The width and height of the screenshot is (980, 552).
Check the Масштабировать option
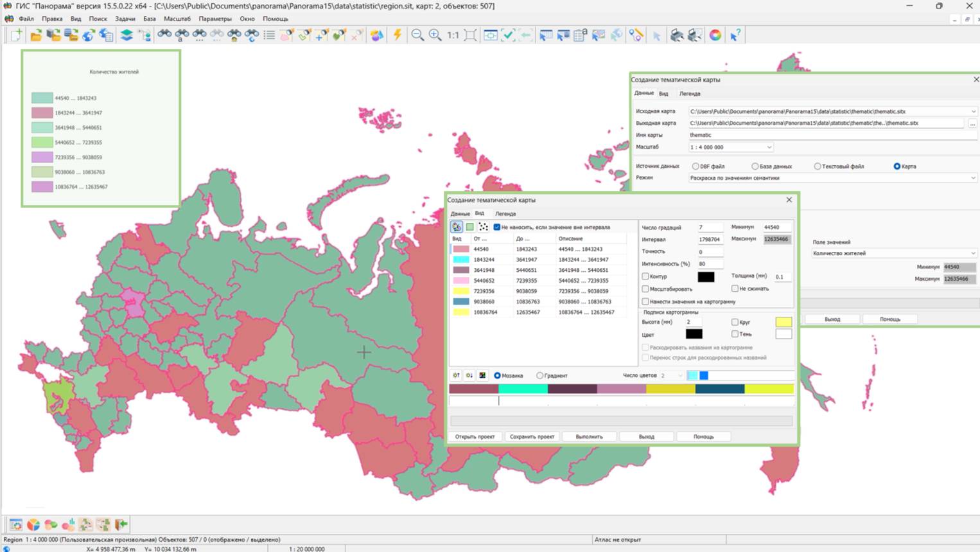[645, 289]
